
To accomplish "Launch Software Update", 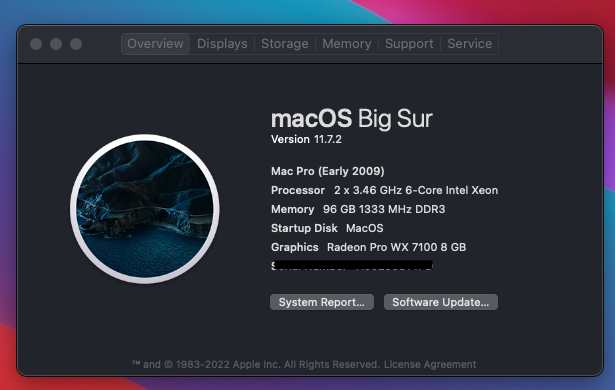I will pyautogui.click(x=441, y=302).
